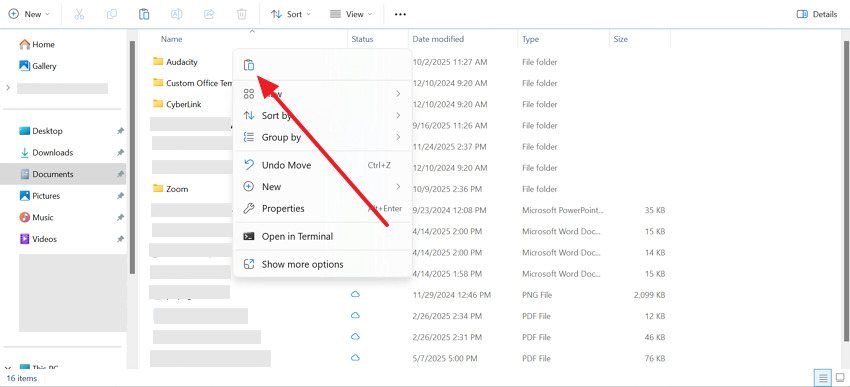Click the Music pin icon
The width and height of the screenshot is (850, 387).
pos(120,217)
